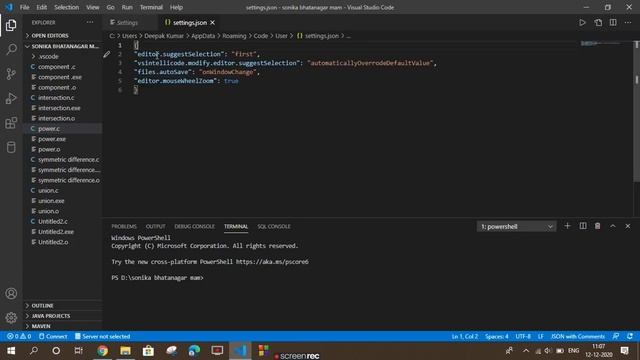Switch to the SQL Console tab

[x=274, y=226]
